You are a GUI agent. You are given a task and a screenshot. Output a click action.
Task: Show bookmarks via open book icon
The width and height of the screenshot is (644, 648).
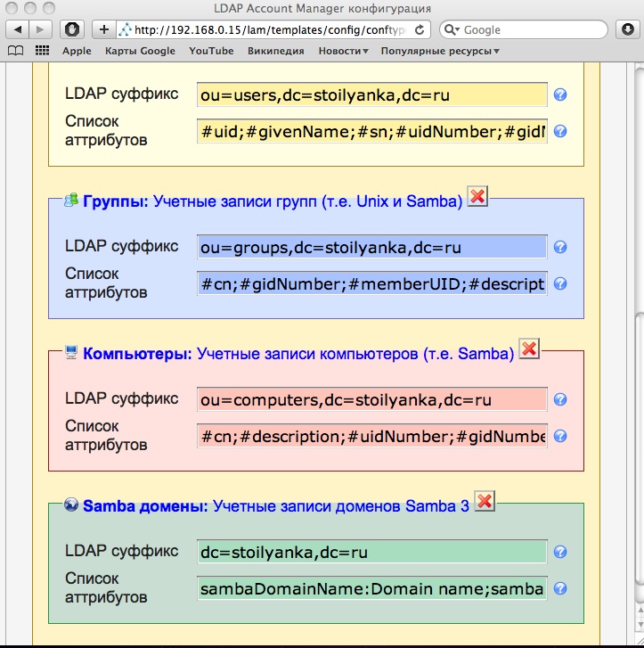click(x=15, y=51)
